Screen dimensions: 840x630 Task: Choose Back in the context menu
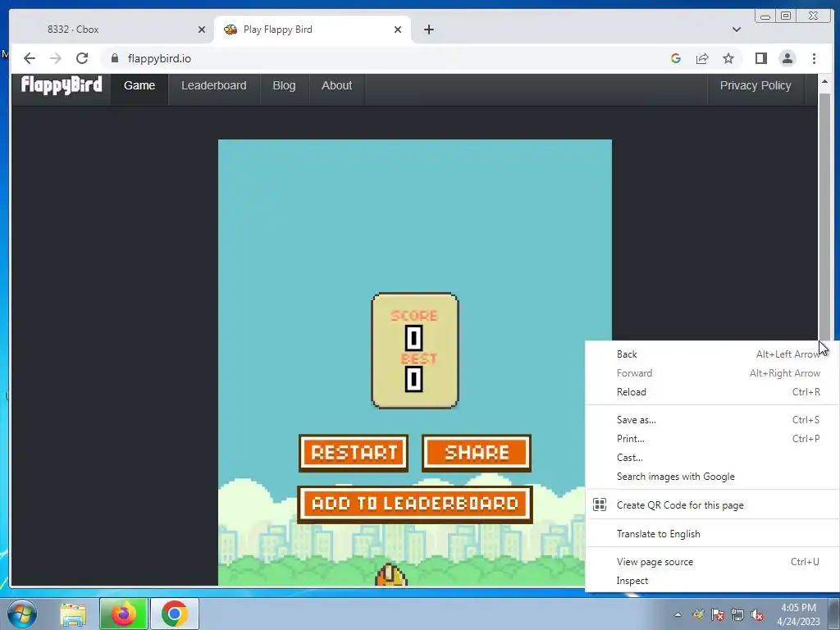pyautogui.click(x=713, y=354)
